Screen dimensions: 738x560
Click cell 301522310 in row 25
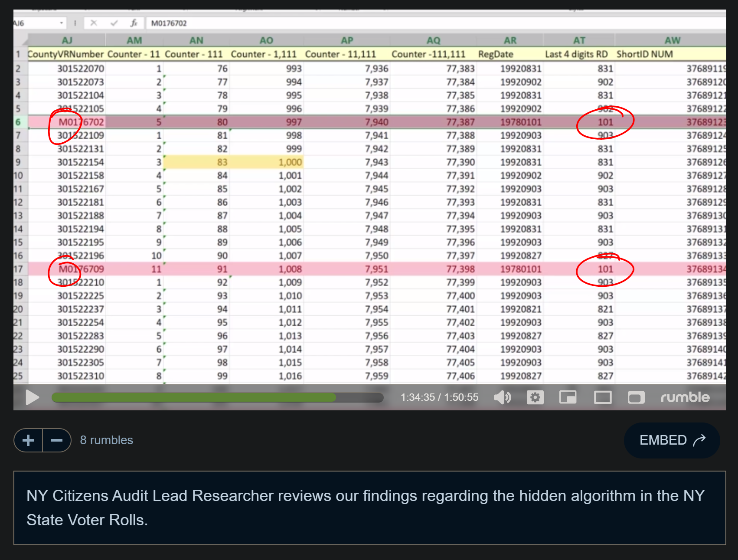pyautogui.click(x=67, y=376)
